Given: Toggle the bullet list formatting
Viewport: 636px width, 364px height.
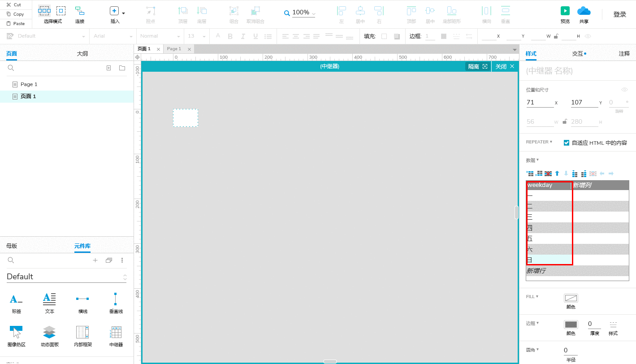Looking at the screenshot, I should 268,36.
